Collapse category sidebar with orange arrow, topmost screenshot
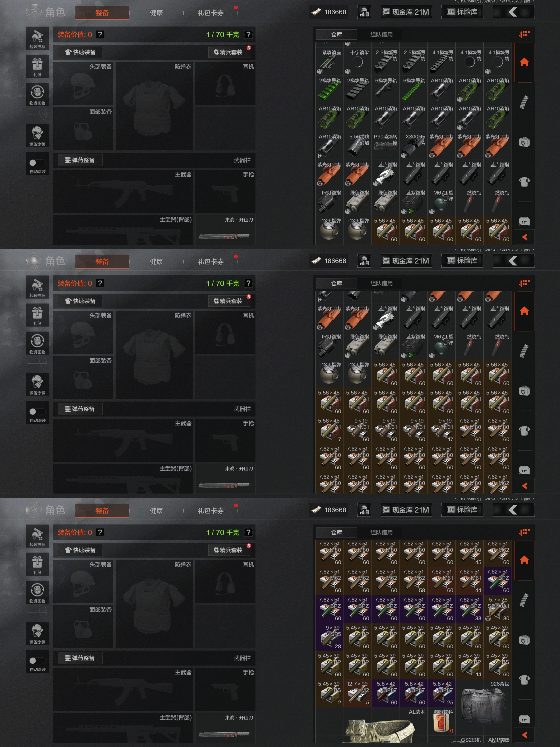Viewport: 560px width, 747px height. coord(524,237)
